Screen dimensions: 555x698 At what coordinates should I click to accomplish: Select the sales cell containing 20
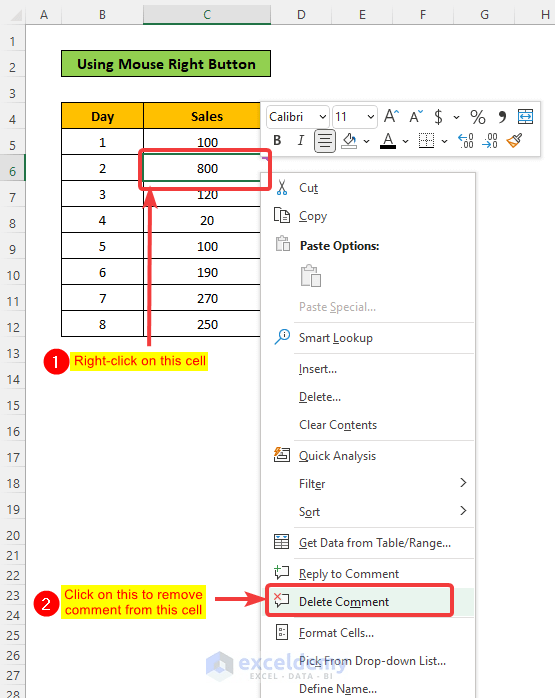(202, 220)
